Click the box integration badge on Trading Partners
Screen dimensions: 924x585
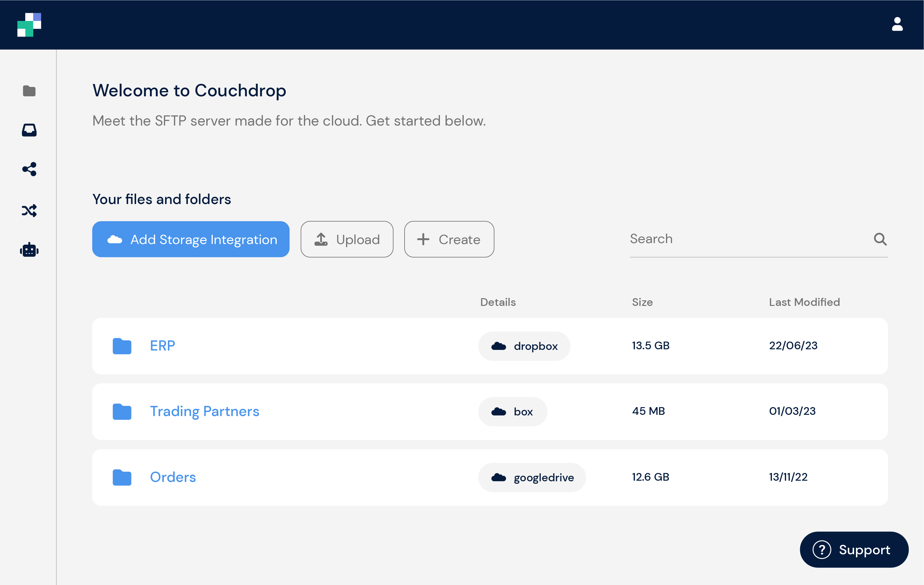513,411
